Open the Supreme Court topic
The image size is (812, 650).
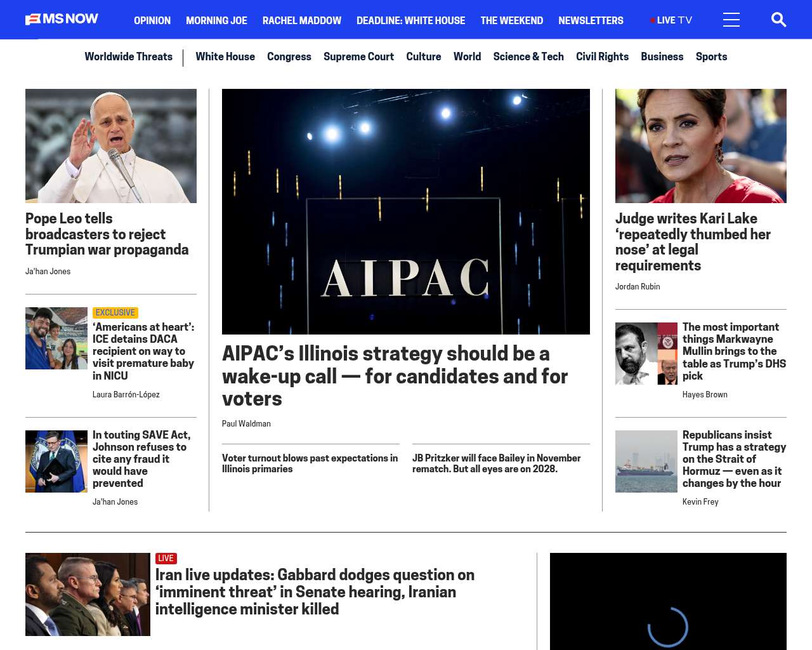[359, 56]
